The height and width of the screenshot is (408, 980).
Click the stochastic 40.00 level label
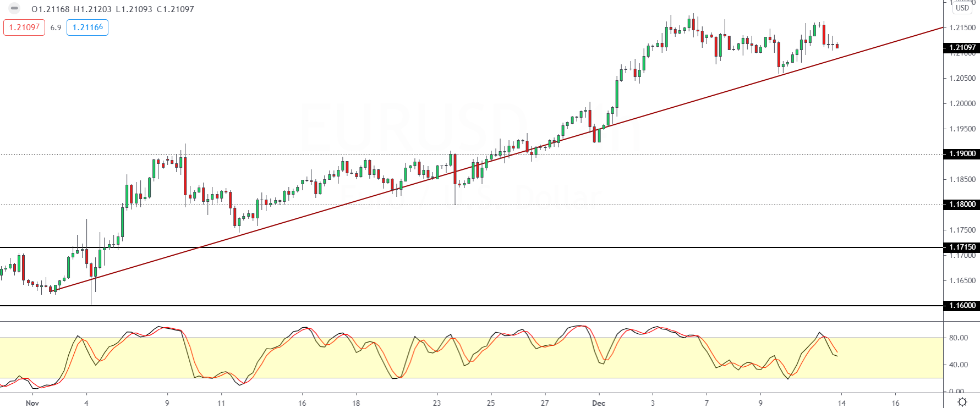tap(959, 365)
